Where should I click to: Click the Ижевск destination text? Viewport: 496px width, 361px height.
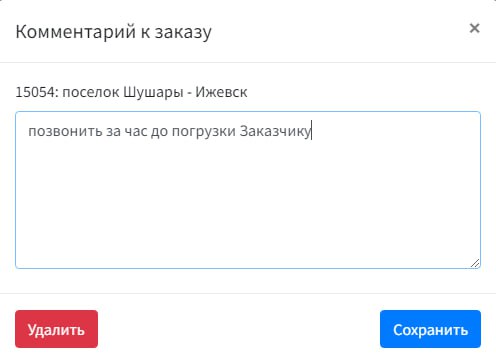pyautogui.click(x=221, y=92)
